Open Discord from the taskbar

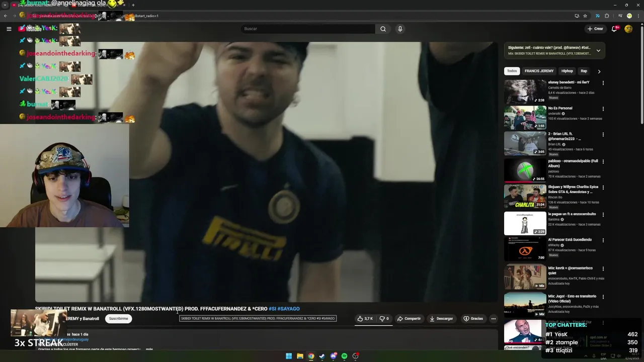coord(333,356)
